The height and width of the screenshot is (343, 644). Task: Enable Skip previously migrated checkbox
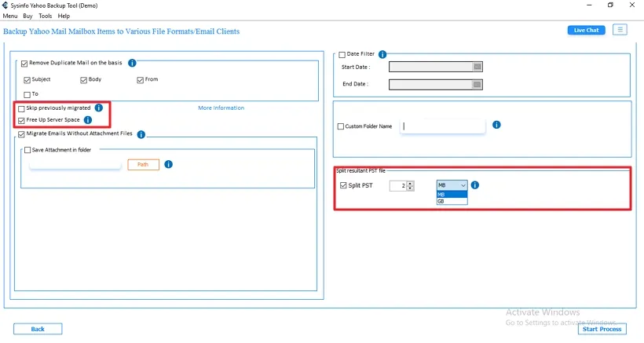[21, 109]
